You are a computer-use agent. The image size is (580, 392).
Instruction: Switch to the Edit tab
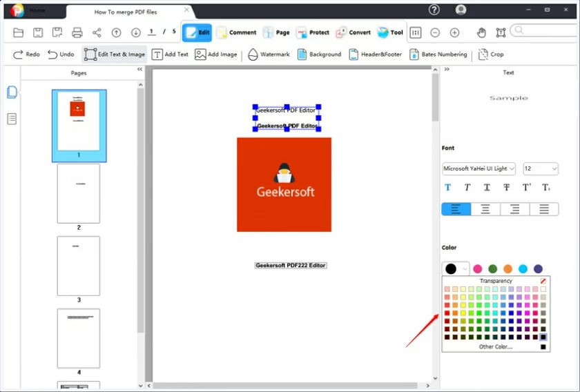(x=197, y=32)
